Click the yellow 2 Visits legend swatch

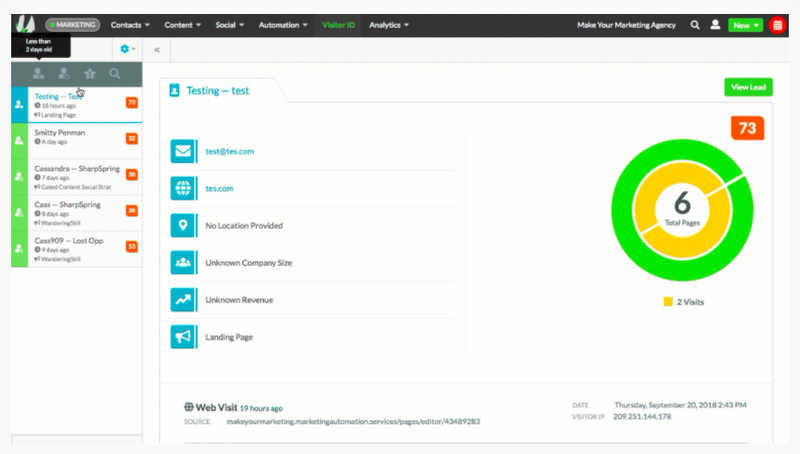668,301
